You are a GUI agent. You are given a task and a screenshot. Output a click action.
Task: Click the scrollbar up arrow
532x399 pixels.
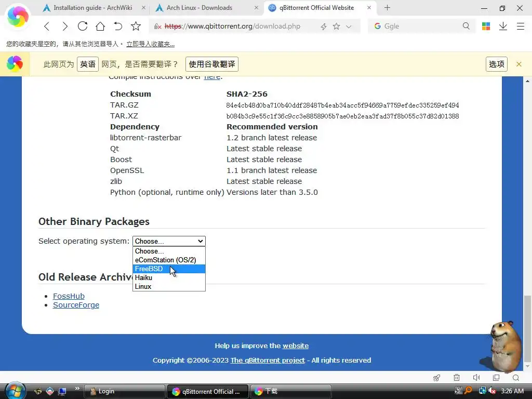[x=527, y=81]
